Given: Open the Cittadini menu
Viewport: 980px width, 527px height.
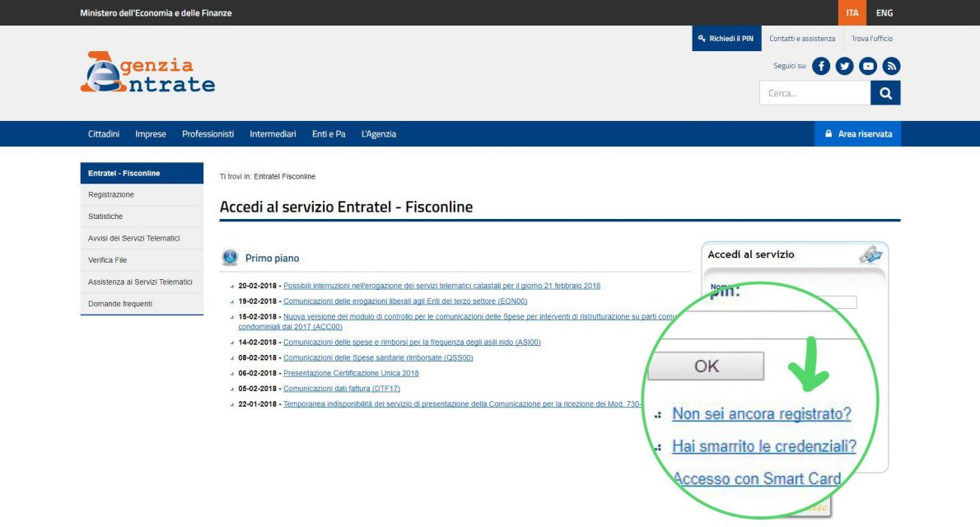Looking at the screenshot, I should pyautogui.click(x=104, y=133).
